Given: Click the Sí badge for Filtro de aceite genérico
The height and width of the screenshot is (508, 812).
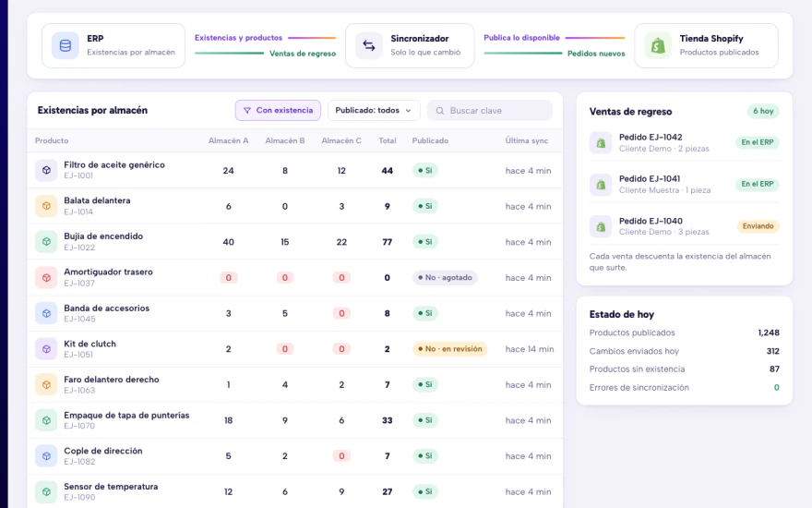Looking at the screenshot, I should click(425, 170).
